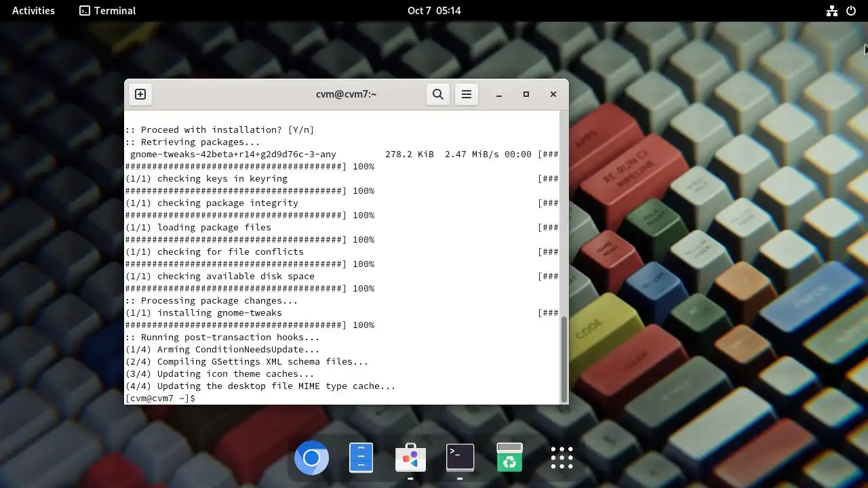Click '(1/1) installing gnome-tweaks'
The width and height of the screenshot is (868, 488).
203,312
